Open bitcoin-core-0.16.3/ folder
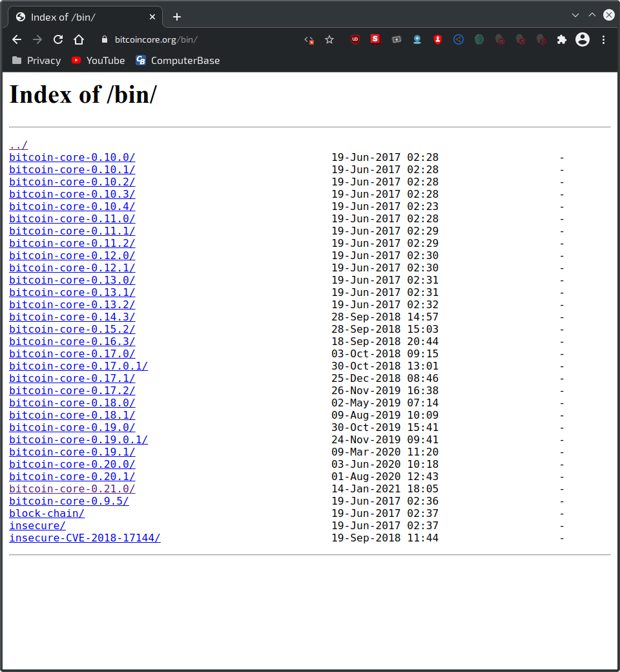 (72, 342)
